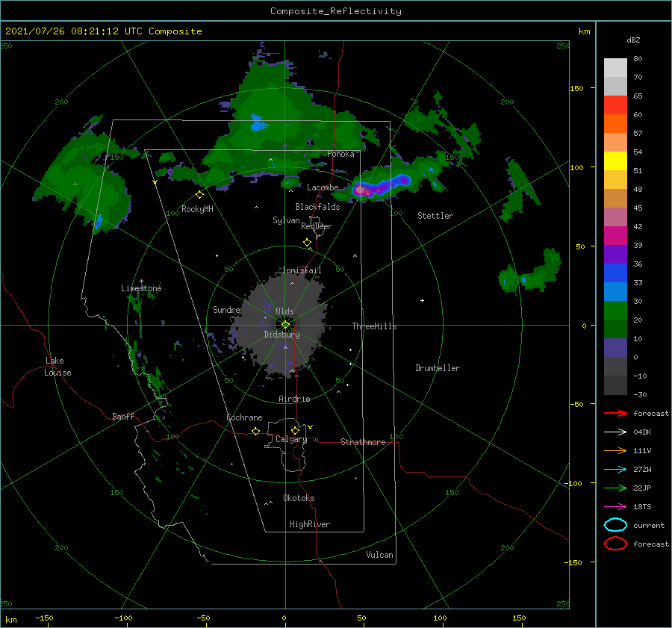Click the Okotoks label
Image resolution: width=672 pixels, height=628 pixels.
(299, 498)
